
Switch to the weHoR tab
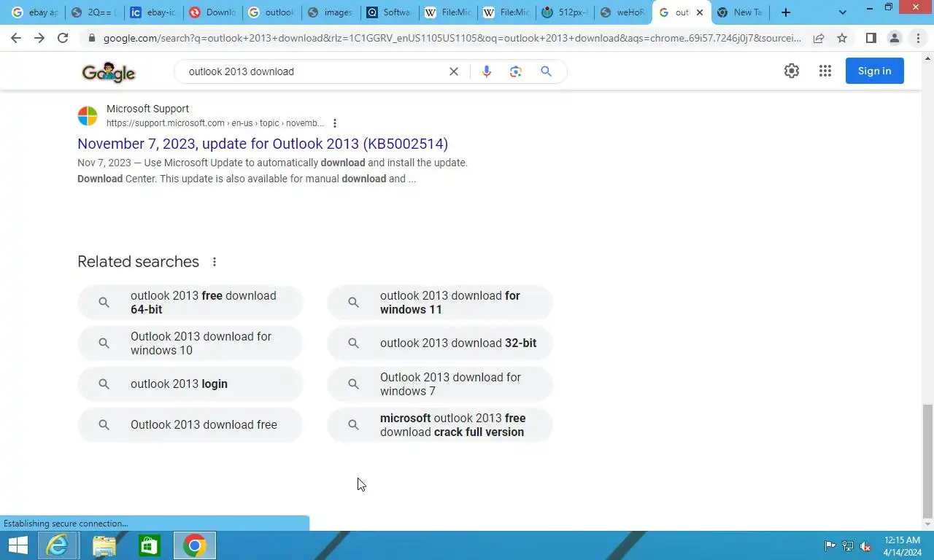point(622,12)
